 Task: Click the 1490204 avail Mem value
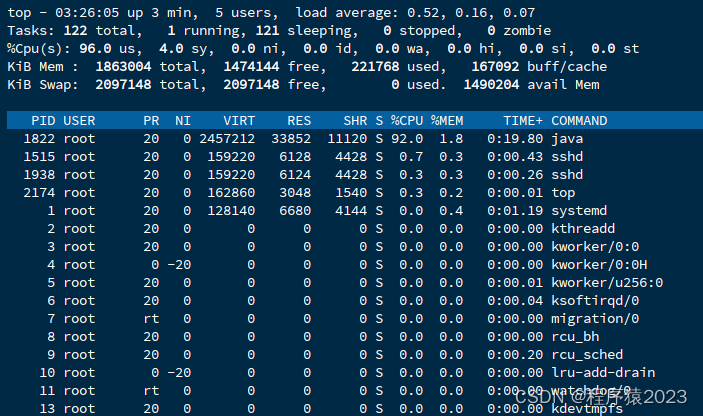point(491,84)
